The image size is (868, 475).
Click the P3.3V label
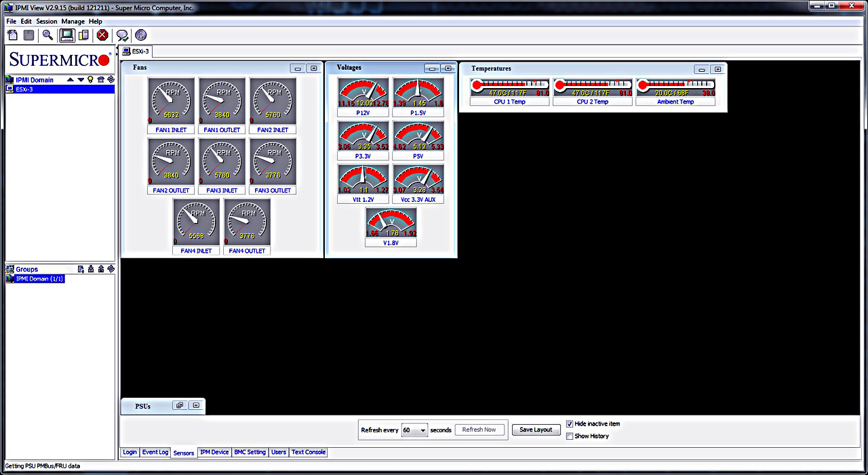(x=363, y=156)
